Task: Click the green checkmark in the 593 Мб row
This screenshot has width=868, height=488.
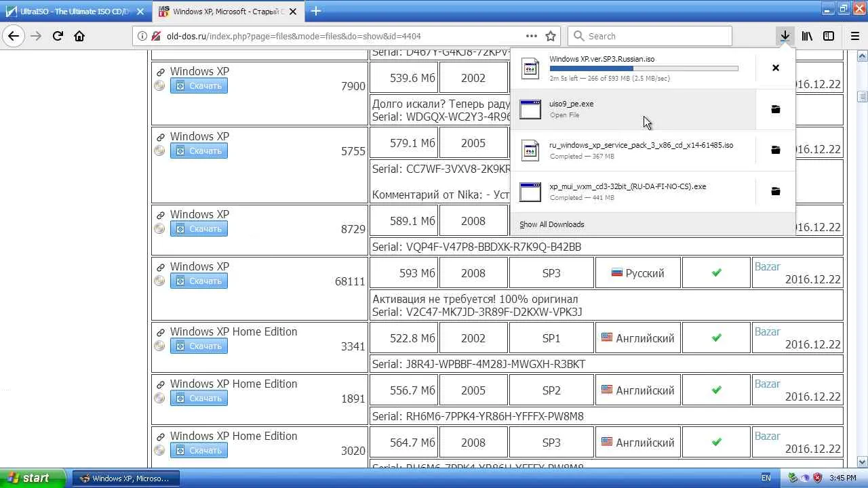Action: tap(716, 272)
